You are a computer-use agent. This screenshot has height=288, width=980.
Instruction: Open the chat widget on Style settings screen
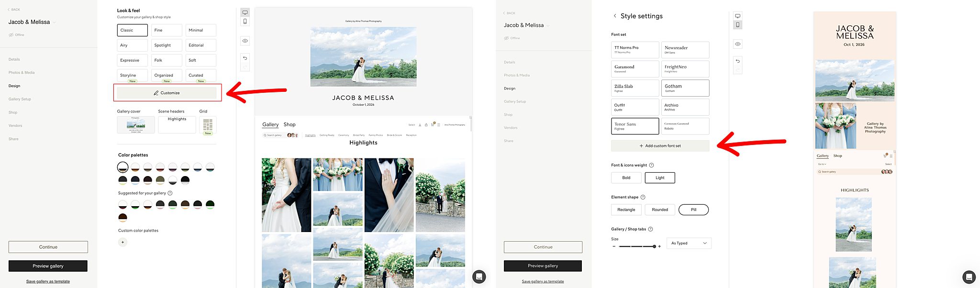tap(969, 277)
